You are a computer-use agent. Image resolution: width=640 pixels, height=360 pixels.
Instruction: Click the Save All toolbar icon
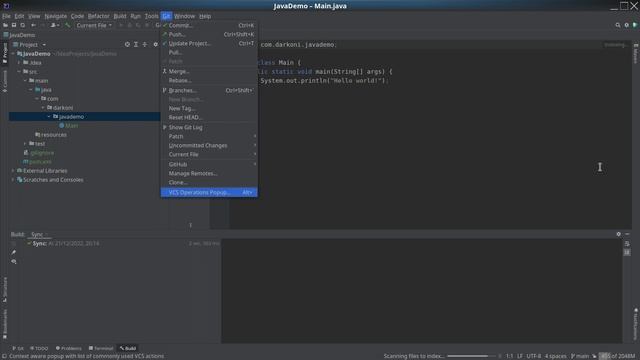[x=14, y=25]
